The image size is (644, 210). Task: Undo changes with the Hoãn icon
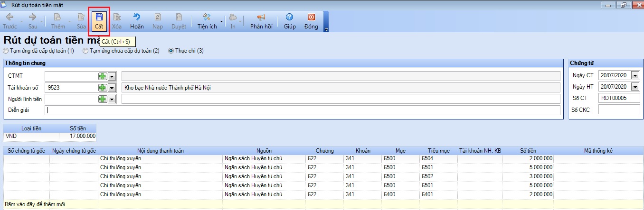point(137,17)
